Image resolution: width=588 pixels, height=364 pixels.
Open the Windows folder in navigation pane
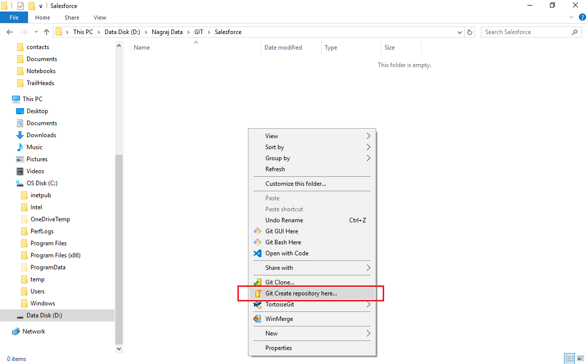coord(43,303)
